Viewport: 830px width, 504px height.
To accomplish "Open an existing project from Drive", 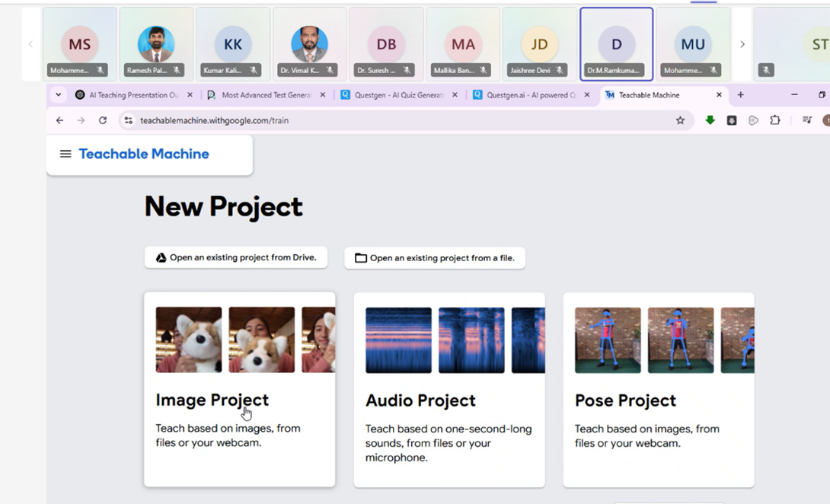I will tap(236, 257).
